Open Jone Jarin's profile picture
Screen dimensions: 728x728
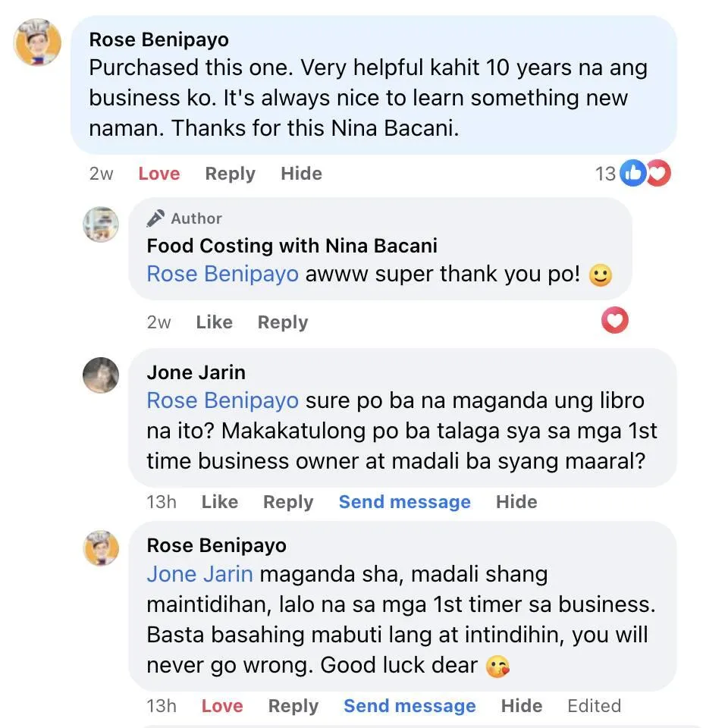pyautogui.click(x=101, y=375)
